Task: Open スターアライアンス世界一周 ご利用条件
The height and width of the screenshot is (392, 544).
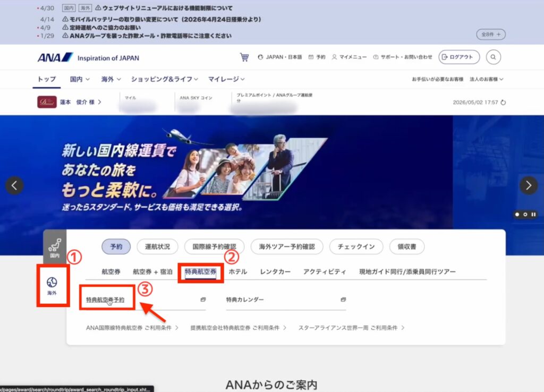Action: tap(352, 328)
